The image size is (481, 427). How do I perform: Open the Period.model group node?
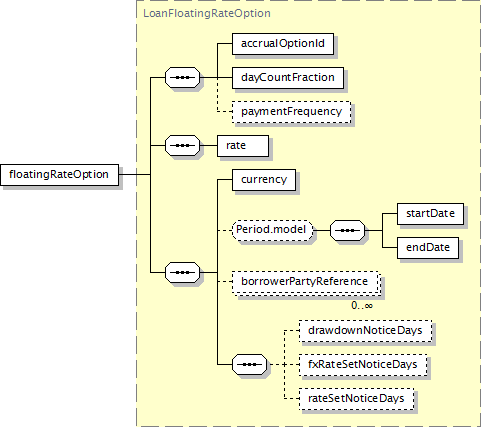pyautogui.click(x=273, y=230)
